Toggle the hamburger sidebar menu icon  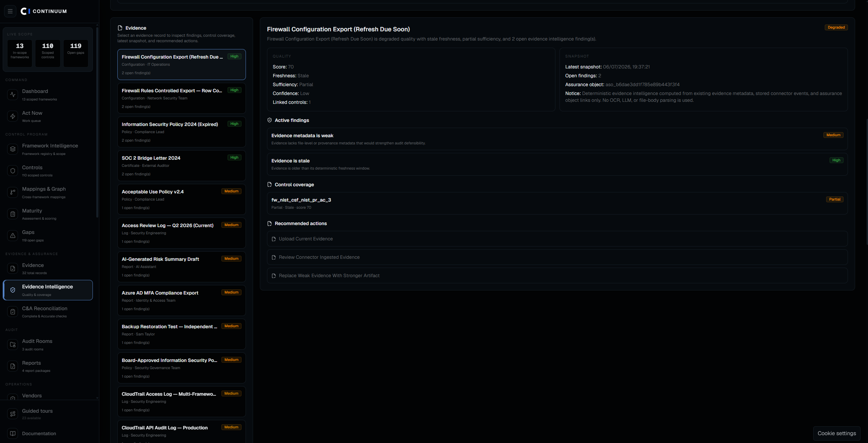pos(10,11)
